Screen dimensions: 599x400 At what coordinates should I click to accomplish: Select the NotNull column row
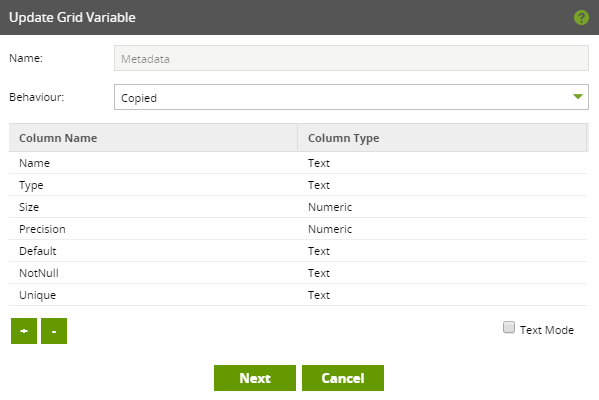coord(298,273)
